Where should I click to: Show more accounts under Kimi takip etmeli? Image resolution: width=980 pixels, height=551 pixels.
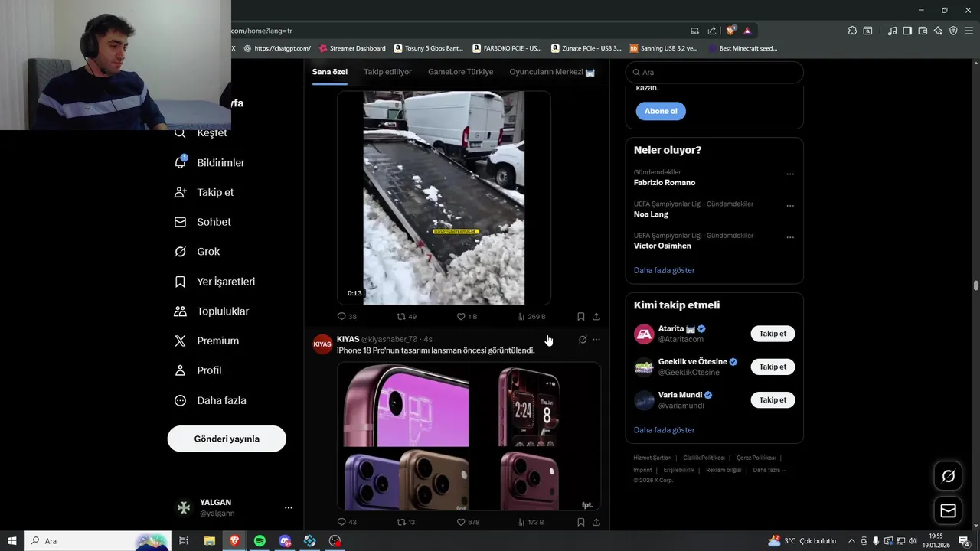(x=664, y=430)
